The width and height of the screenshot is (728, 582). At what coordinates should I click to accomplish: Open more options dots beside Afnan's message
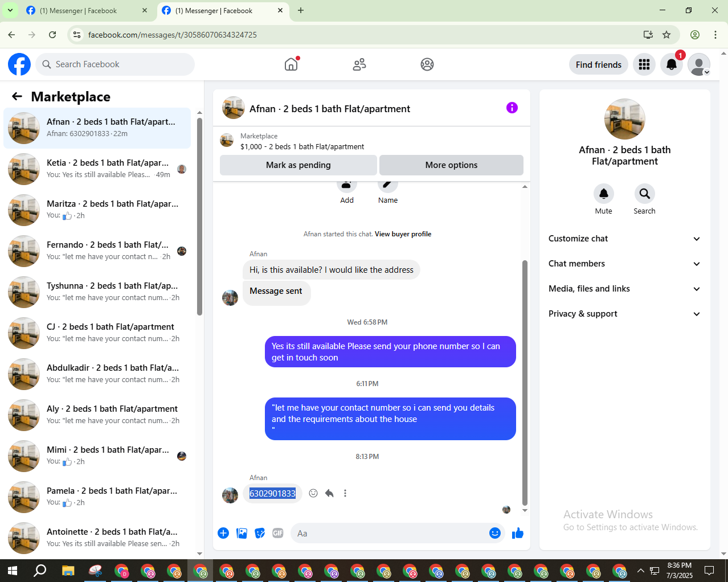point(345,493)
